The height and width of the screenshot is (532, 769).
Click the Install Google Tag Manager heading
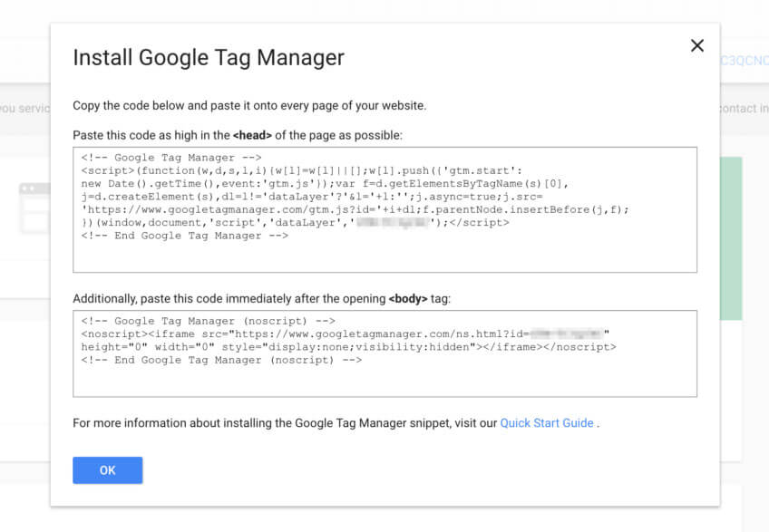coord(209,57)
